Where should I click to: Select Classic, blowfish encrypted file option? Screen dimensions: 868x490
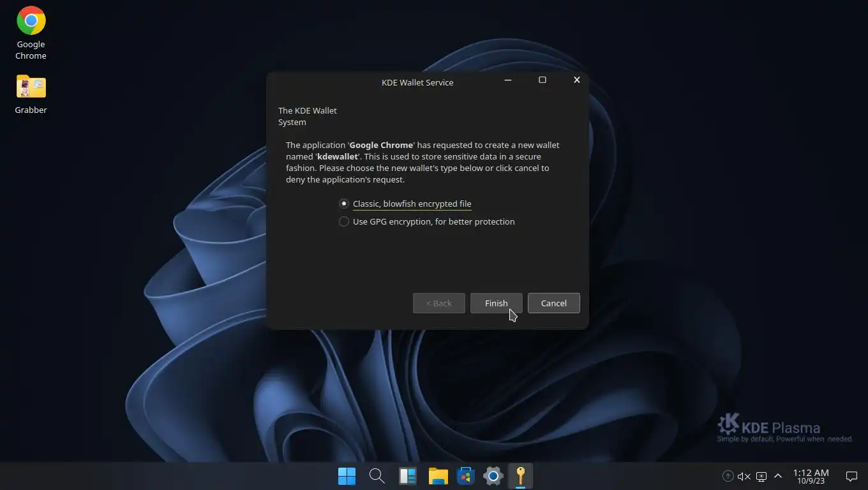pyautogui.click(x=405, y=204)
